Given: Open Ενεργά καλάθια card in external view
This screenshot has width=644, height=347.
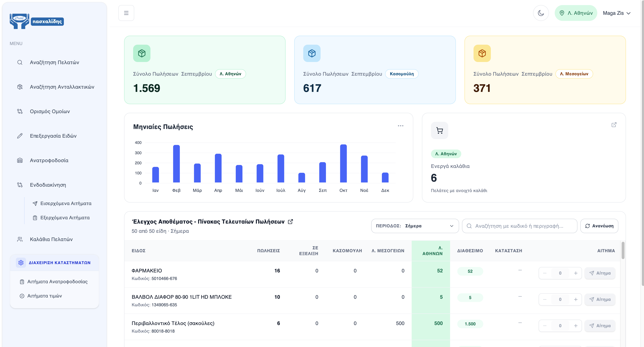Looking at the screenshot, I should 614,124.
